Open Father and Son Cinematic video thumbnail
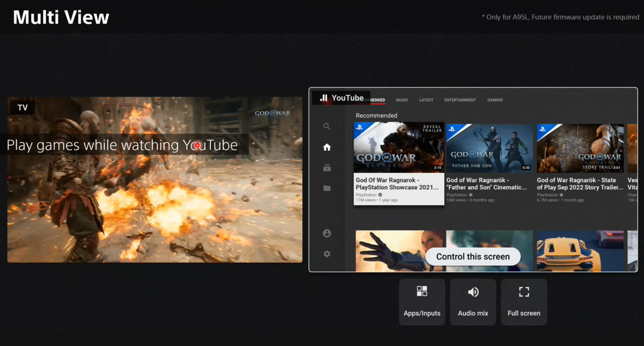This screenshot has width=644, height=346. pos(489,148)
